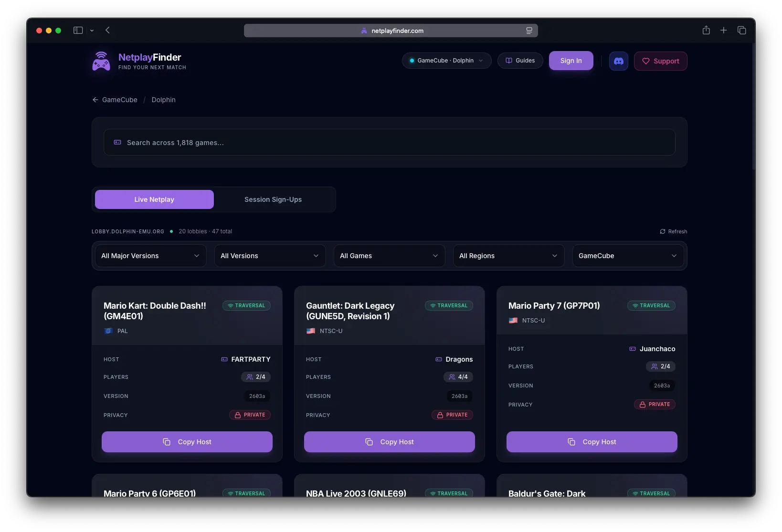782x532 pixels.
Task: Open a new tab with plus icon
Action: pos(724,30)
